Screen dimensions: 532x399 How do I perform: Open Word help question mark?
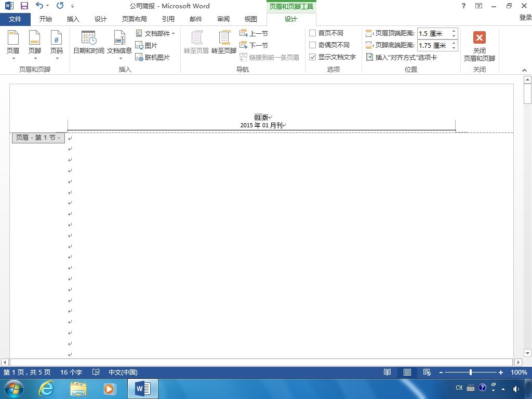pyautogui.click(x=463, y=6)
